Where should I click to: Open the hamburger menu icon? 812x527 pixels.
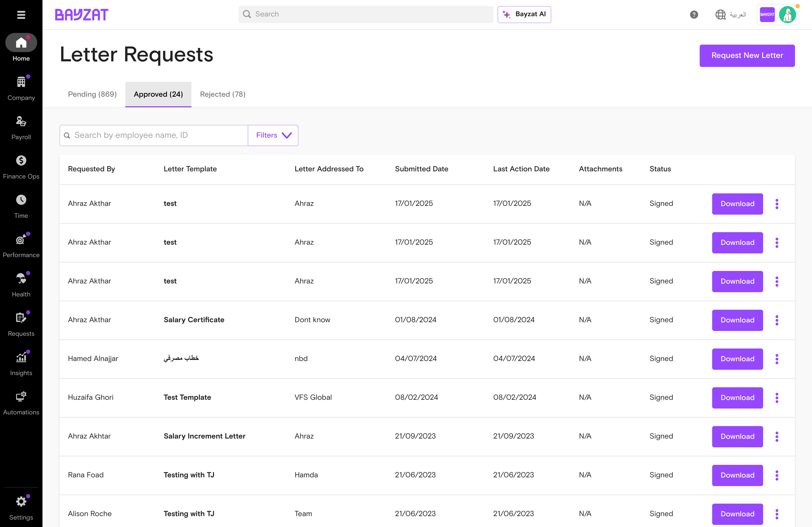21,15
